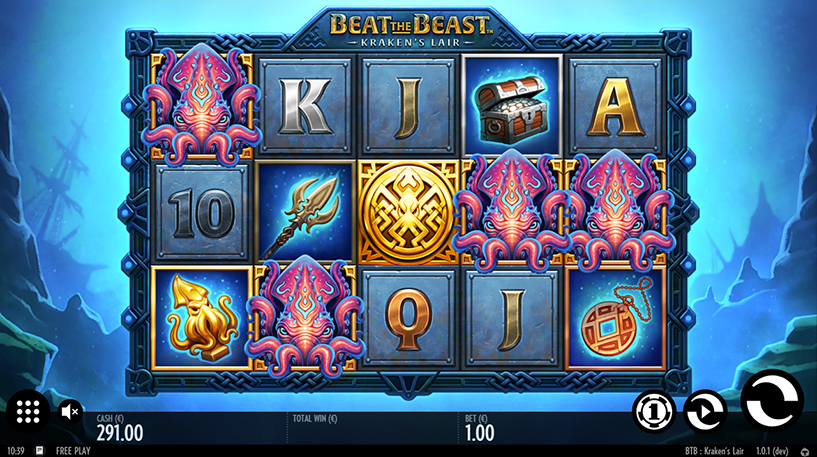Click the trident spear symbol
Viewport: 817px width, 457px height.
click(306, 213)
